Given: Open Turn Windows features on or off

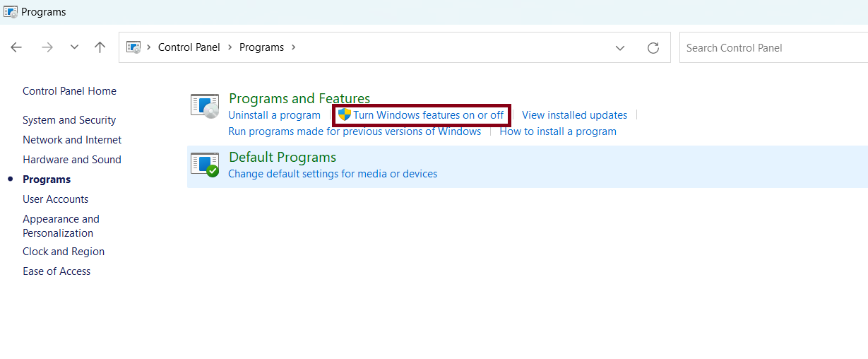Looking at the screenshot, I should click(429, 115).
